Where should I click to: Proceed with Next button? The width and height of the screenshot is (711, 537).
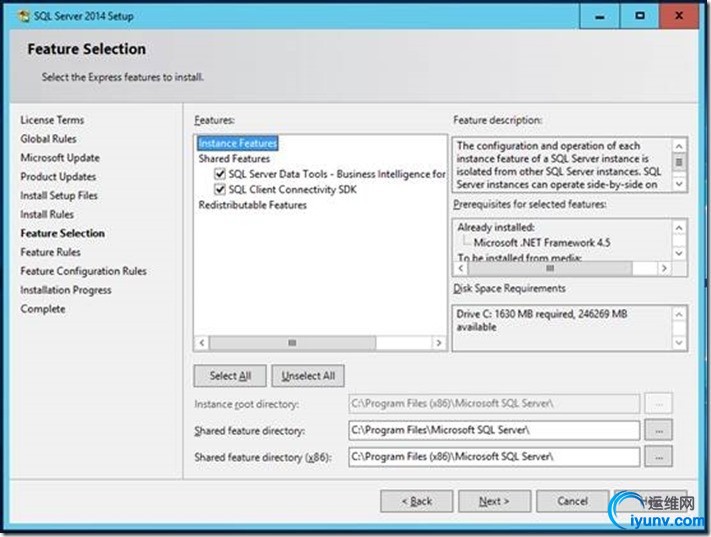tap(494, 501)
